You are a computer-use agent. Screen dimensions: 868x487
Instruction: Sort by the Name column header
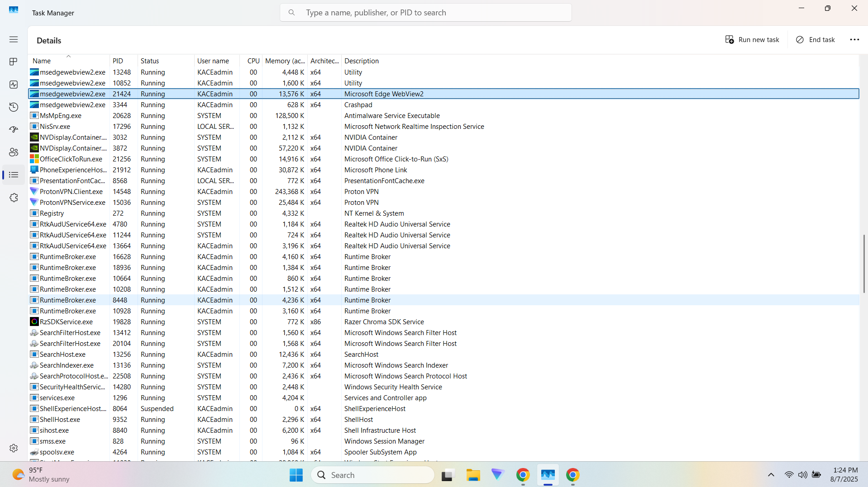69,61
